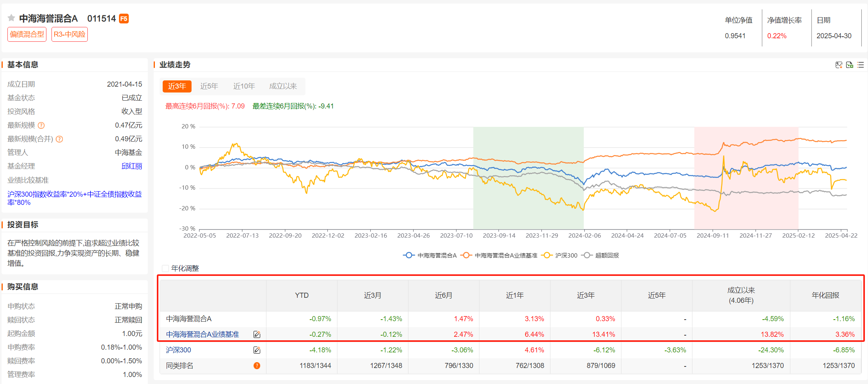Click the 投资风格 value 收入型
The width and height of the screenshot is (868, 384).
click(132, 112)
